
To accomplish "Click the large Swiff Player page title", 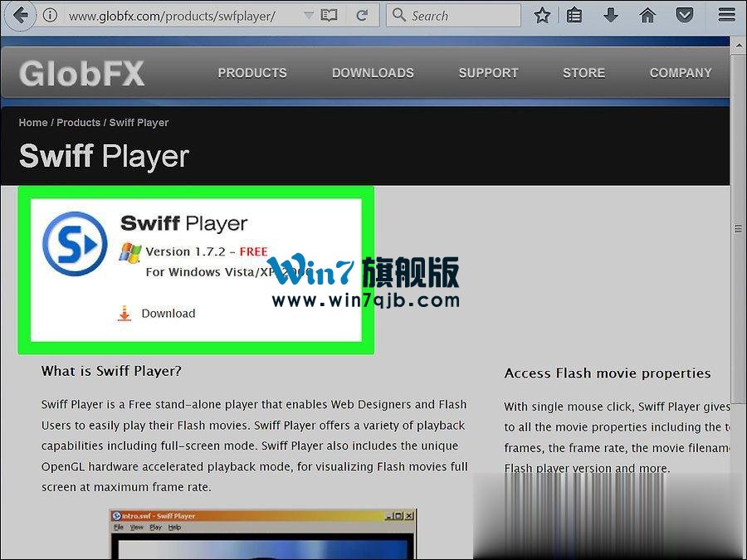I will (104, 157).
